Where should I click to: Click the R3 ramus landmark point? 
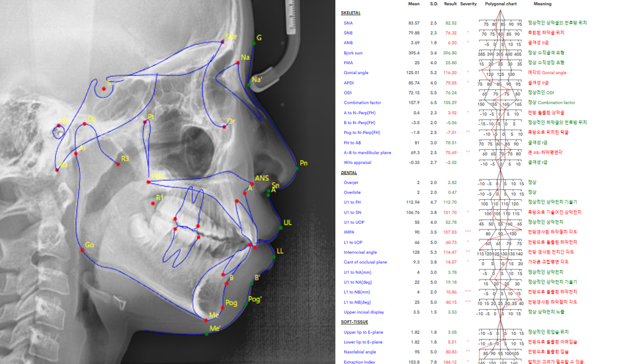117,163
